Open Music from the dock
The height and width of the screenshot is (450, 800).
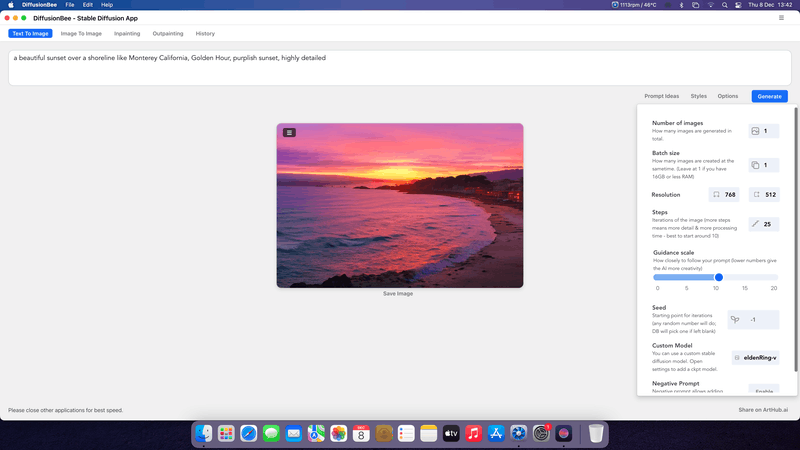(473, 434)
